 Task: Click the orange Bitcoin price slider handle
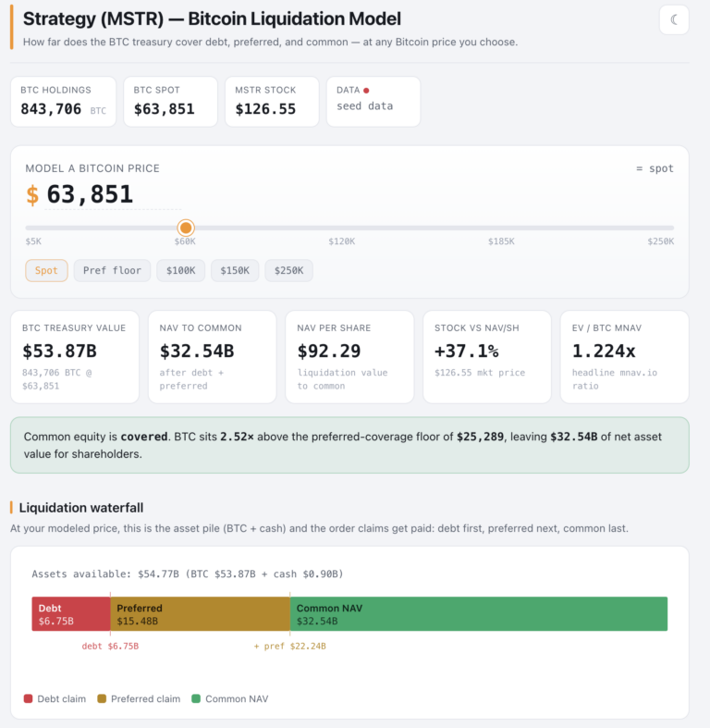pyautogui.click(x=186, y=228)
